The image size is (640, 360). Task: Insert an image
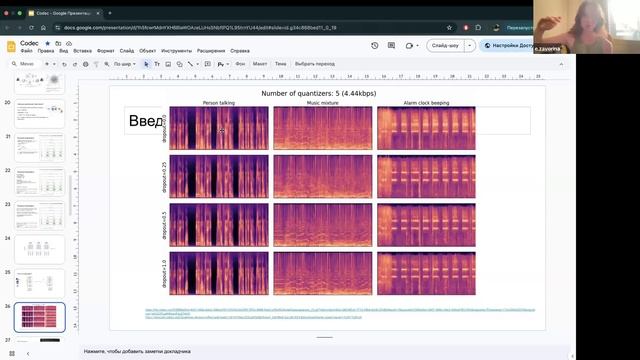[168, 64]
